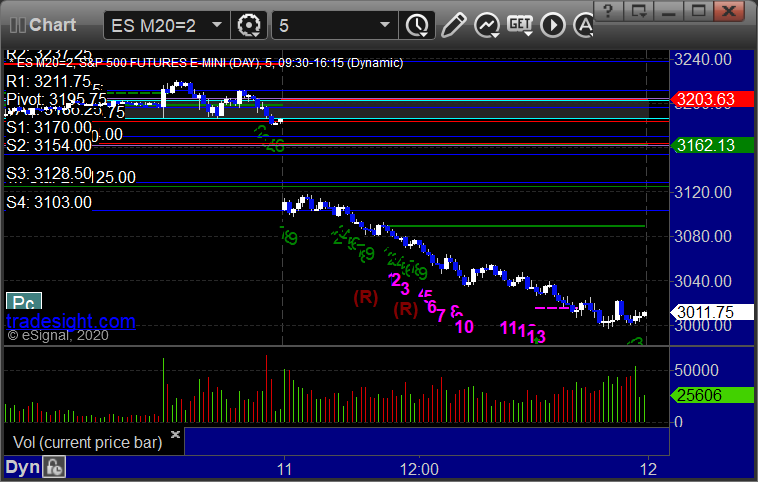Screen dimensions: 758x482
Task: Open the tradesight.com link
Action: click(x=71, y=321)
